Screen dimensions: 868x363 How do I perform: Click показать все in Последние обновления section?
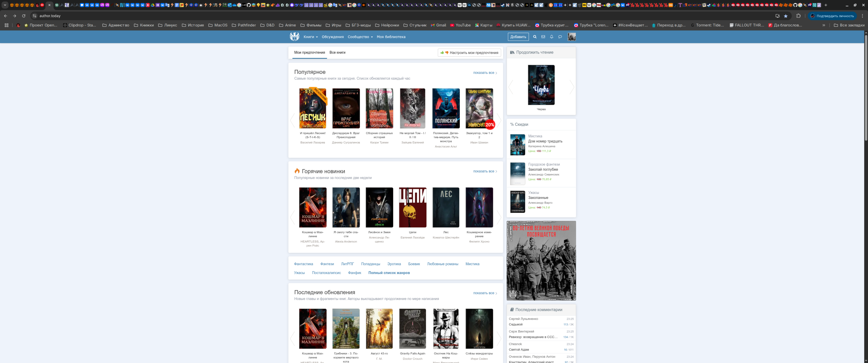pyautogui.click(x=485, y=293)
